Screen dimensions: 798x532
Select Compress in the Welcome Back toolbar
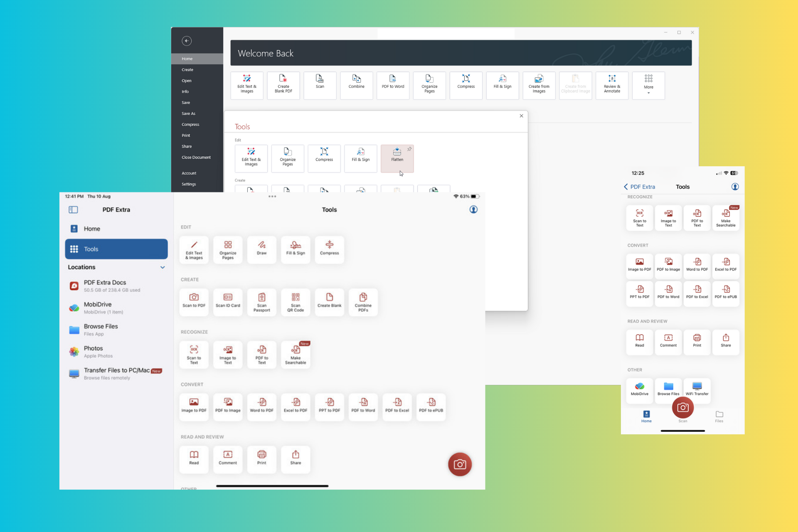(466, 86)
